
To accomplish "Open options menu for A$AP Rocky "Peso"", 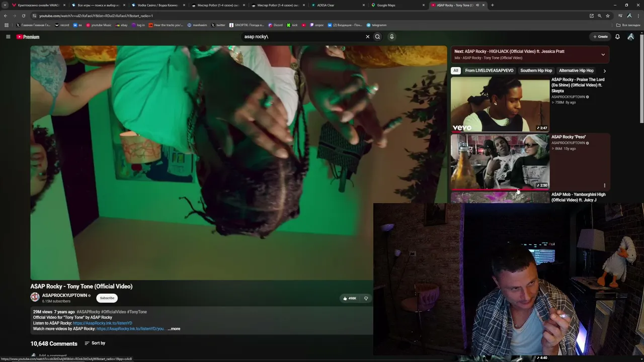I will tap(604, 186).
